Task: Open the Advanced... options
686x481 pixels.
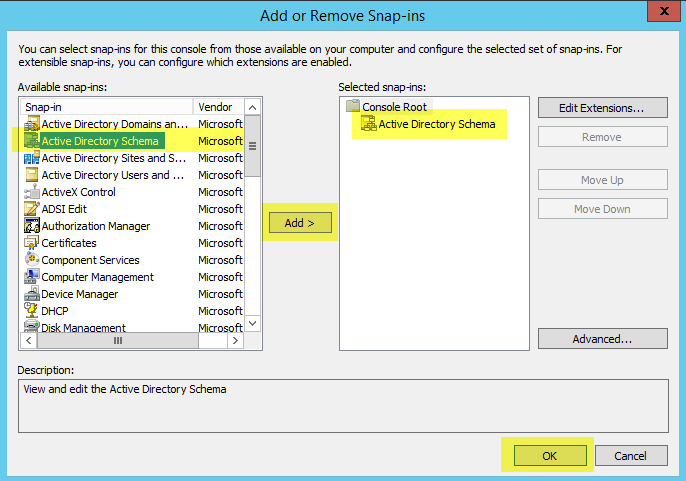Action: [602, 339]
